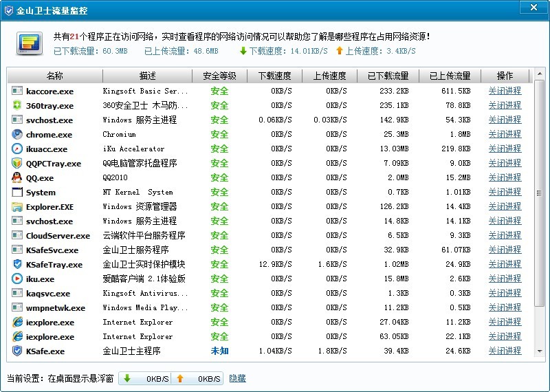Click the CloudServer.exe process icon
This screenshot has height=392, width=550.
(x=16, y=235)
